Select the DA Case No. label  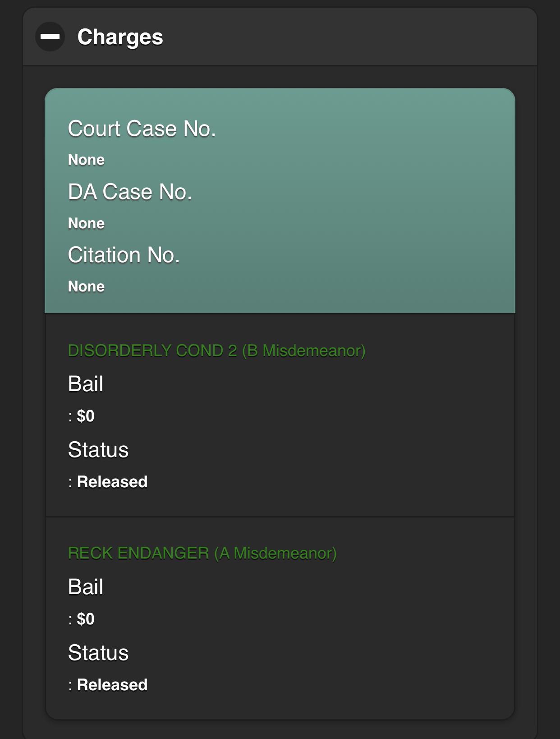click(x=130, y=192)
